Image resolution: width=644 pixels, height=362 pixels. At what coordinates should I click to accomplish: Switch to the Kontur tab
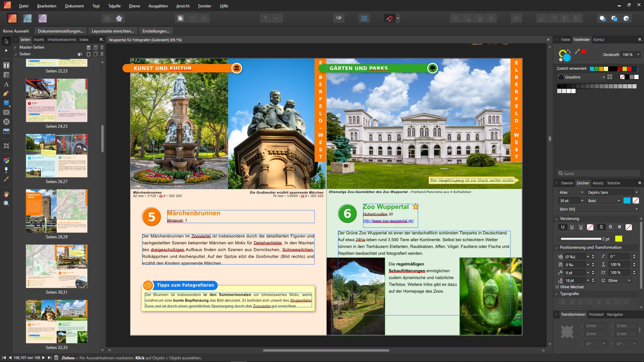(x=599, y=40)
